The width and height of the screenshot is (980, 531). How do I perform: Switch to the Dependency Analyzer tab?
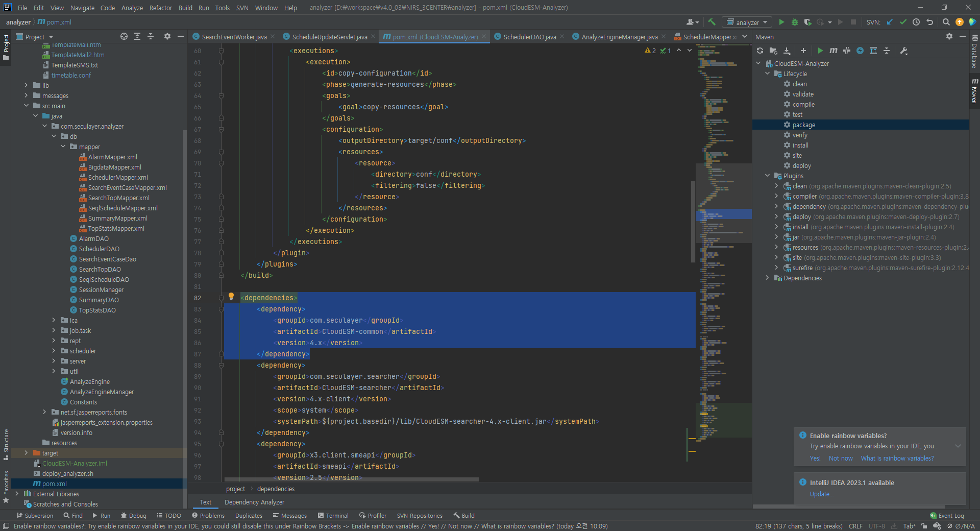pyautogui.click(x=254, y=502)
